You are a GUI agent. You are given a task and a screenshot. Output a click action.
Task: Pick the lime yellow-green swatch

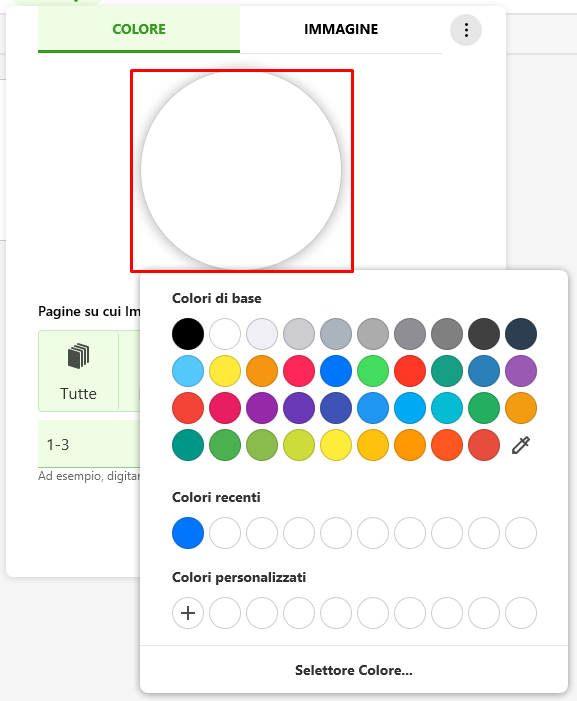pyautogui.click(x=299, y=445)
